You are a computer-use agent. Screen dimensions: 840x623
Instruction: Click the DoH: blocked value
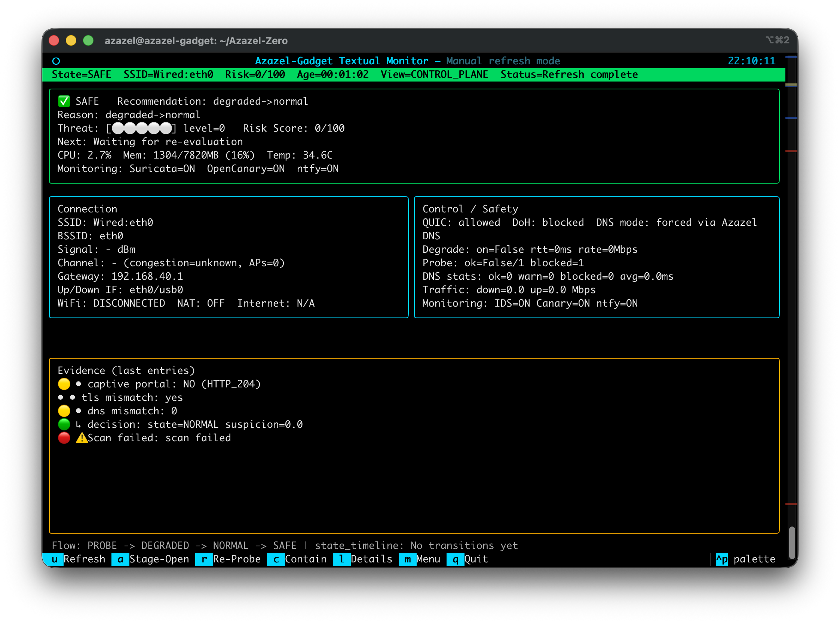click(x=548, y=222)
